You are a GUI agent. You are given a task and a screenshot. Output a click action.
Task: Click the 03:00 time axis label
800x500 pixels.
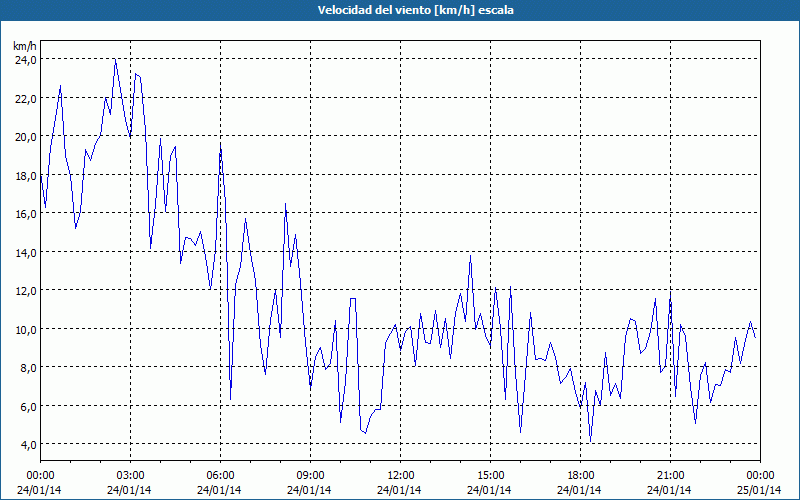click(130, 476)
